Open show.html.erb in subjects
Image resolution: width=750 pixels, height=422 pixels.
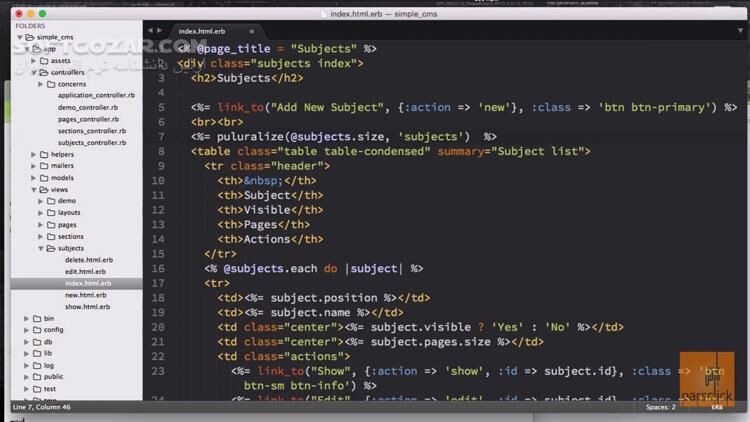[x=88, y=307]
